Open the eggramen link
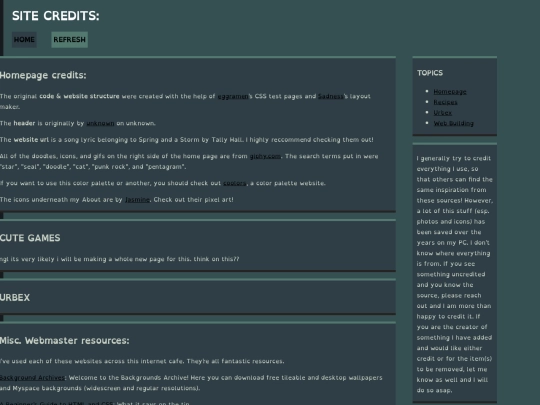The width and height of the screenshot is (540, 405). [233, 96]
